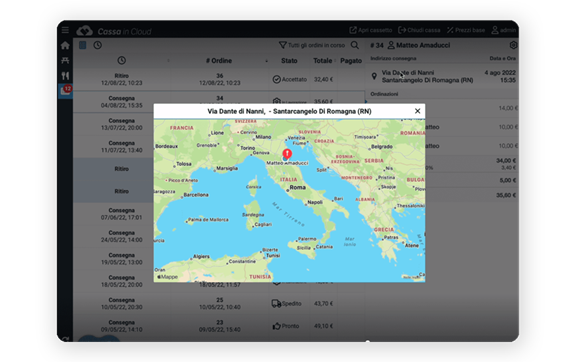Image resolution: width=576 pixels, height=362 pixels.
Task: Close the map popup with X
Action: point(417,111)
